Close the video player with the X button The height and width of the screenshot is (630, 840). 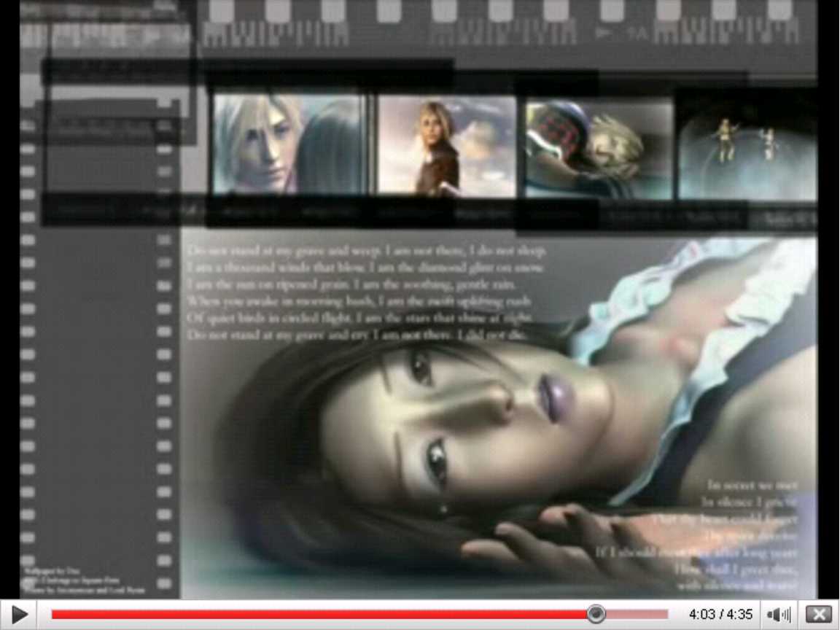click(x=819, y=615)
